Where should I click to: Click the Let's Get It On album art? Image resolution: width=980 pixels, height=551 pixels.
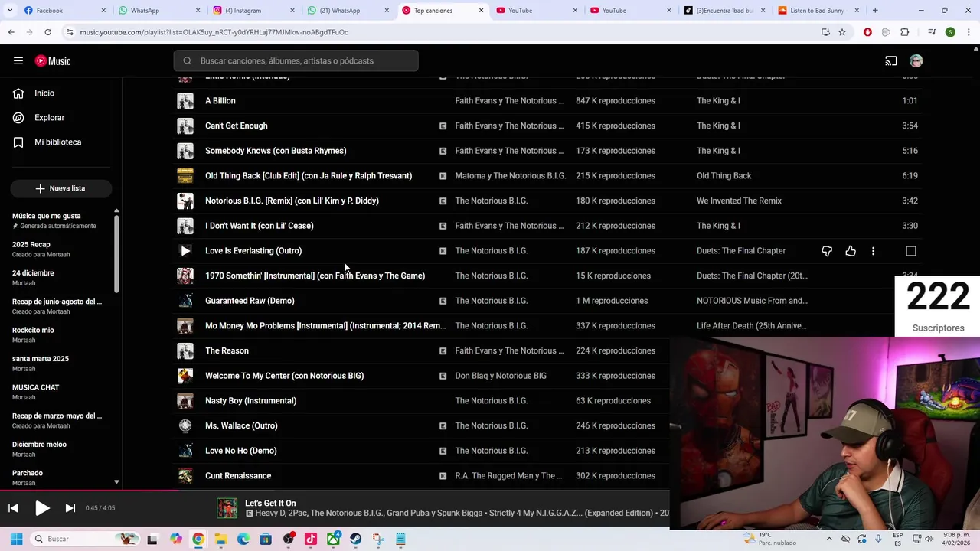click(227, 508)
